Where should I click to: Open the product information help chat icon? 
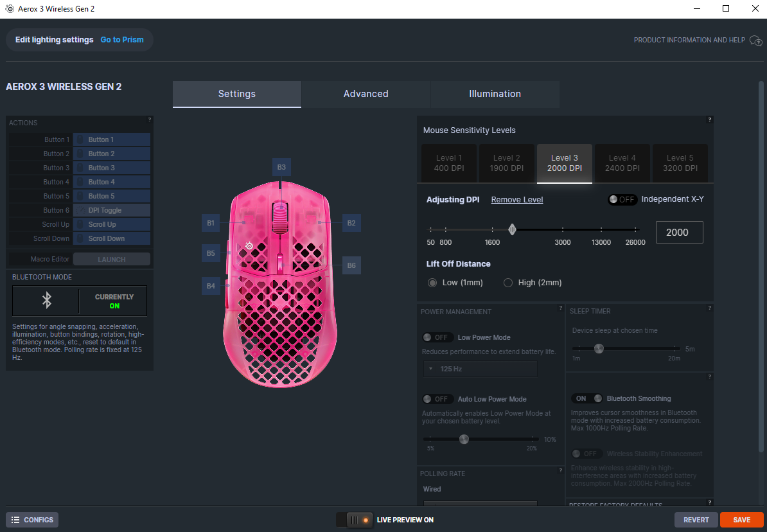pos(755,40)
